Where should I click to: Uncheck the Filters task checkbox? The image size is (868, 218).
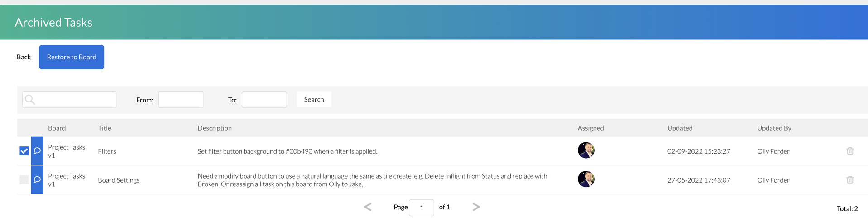24,151
